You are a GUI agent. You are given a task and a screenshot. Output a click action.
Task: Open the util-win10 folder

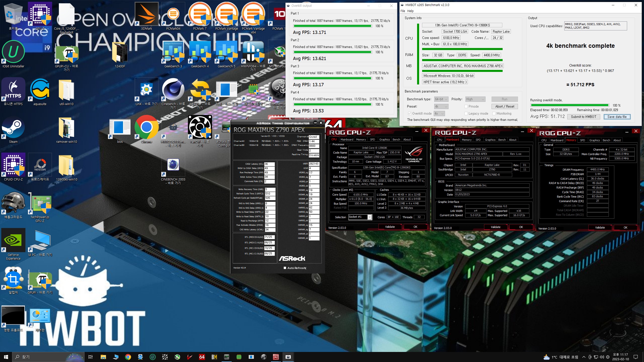coord(66,92)
